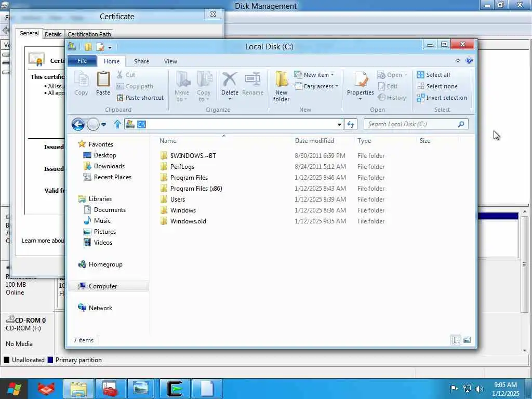The width and height of the screenshot is (532, 399).
Task: Open Certification Path tab in Certificate window
Action: coord(89,34)
